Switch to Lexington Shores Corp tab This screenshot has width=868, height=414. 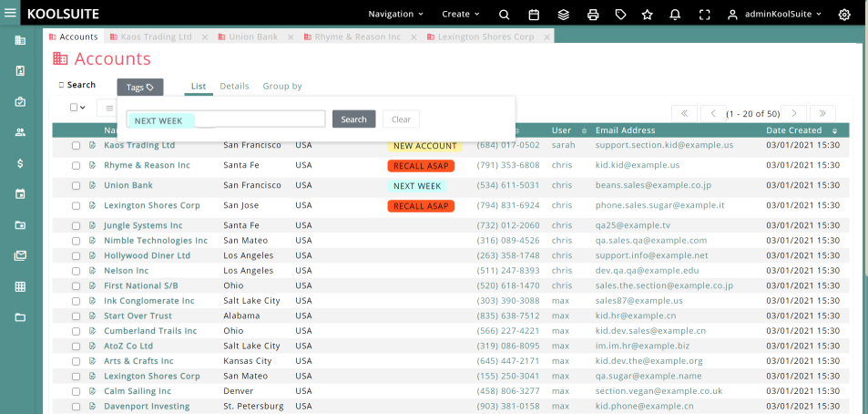(x=480, y=36)
